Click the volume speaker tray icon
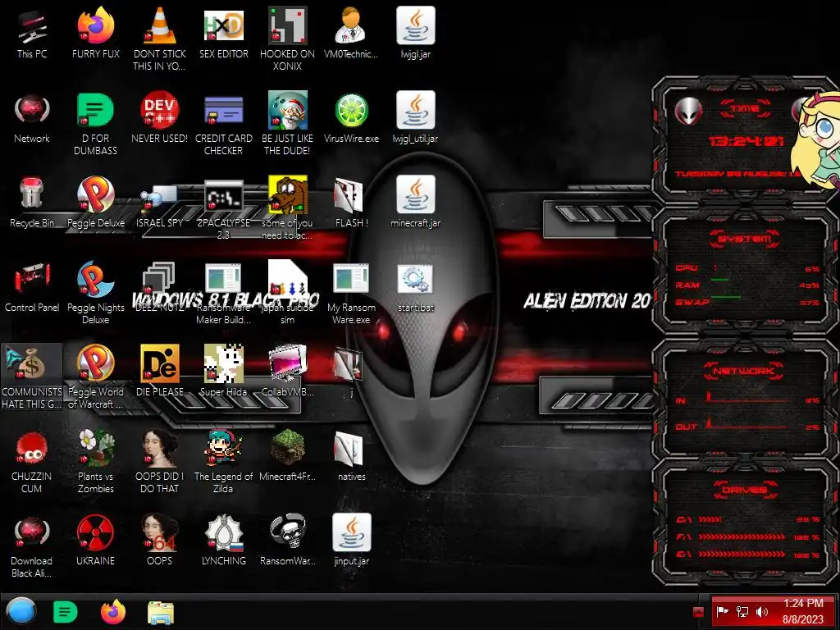 (761, 612)
